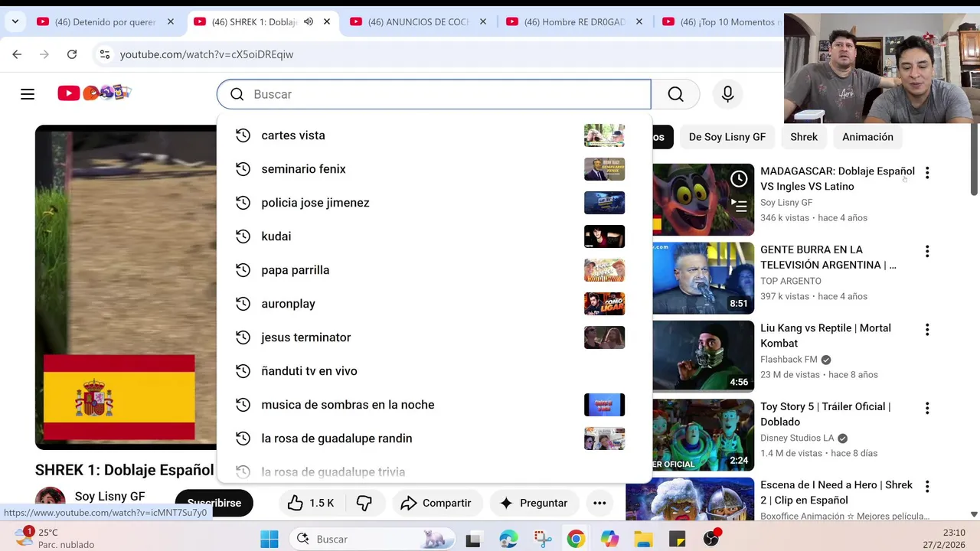
Task: Click history icon beside 'kudai'
Action: coord(243,236)
